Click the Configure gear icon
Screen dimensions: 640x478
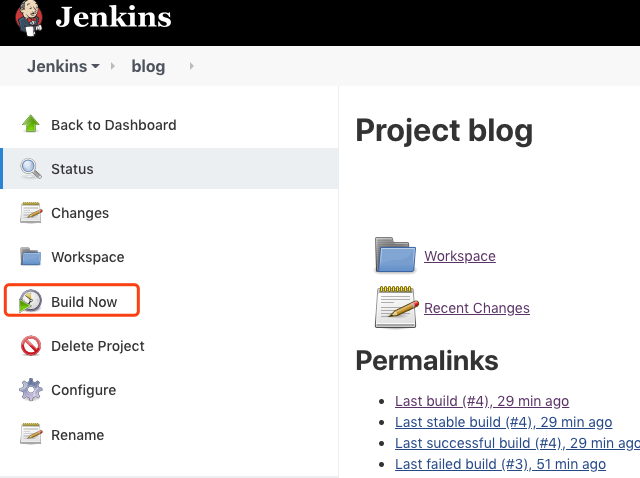pyautogui.click(x=31, y=389)
